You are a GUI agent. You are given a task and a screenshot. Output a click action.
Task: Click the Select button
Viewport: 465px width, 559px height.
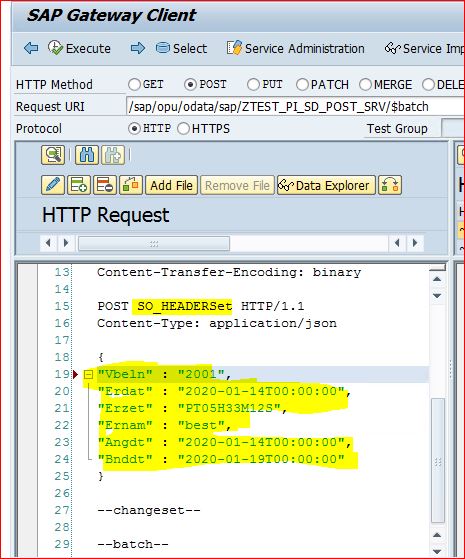click(x=182, y=48)
